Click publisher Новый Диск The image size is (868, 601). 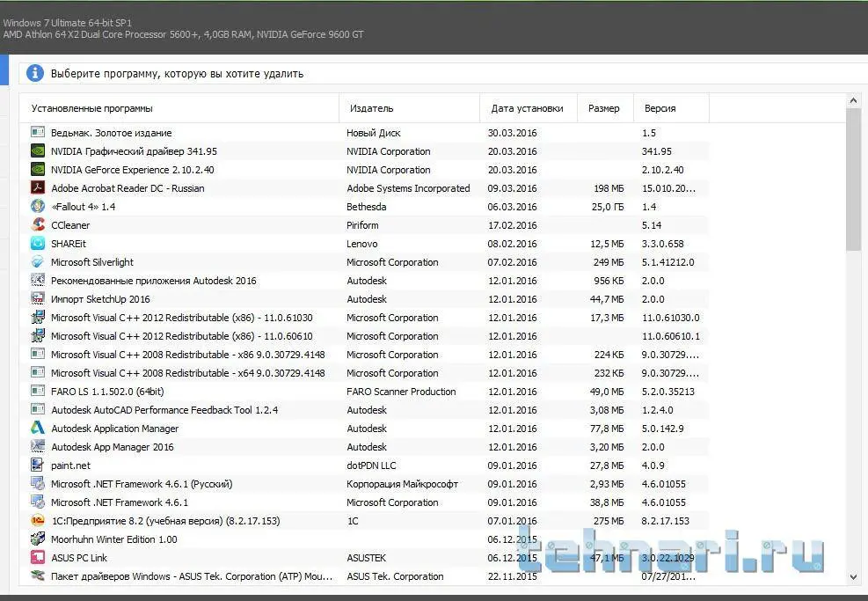tap(374, 133)
